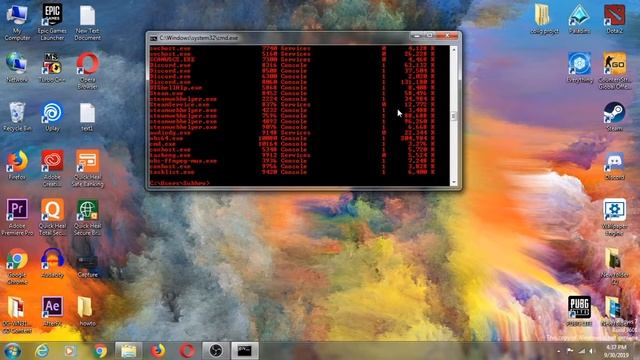
Task: Open the New folder (2) icon
Action: click(614, 266)
